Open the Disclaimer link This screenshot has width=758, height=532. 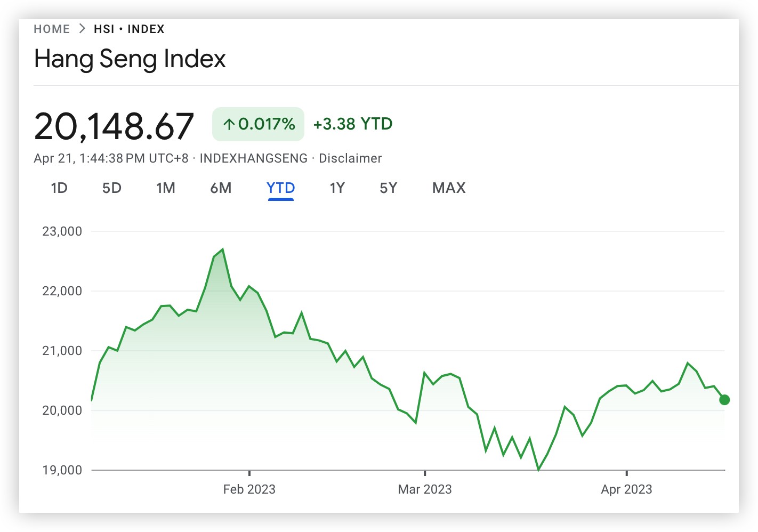click(x=350, y=158)
